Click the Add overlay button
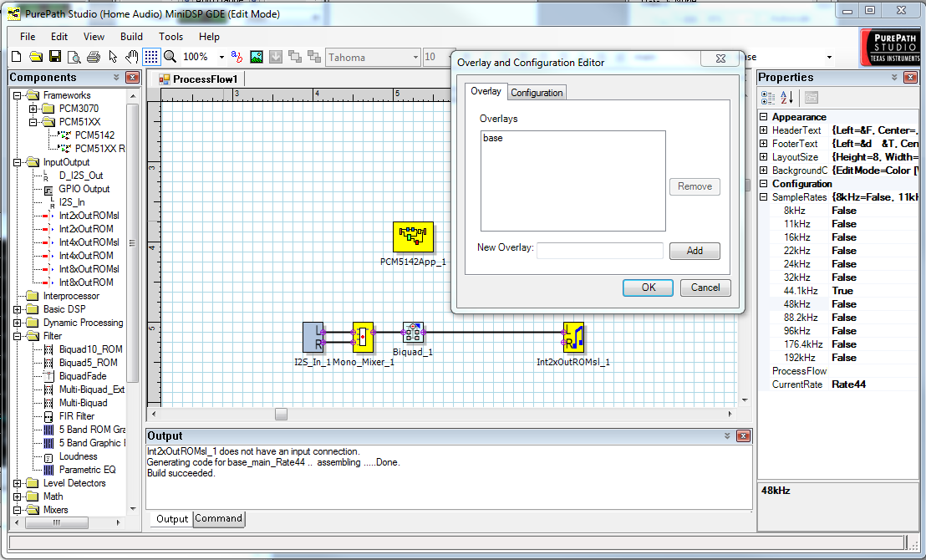This screenshot has width=926, height=560. (694, 251)
